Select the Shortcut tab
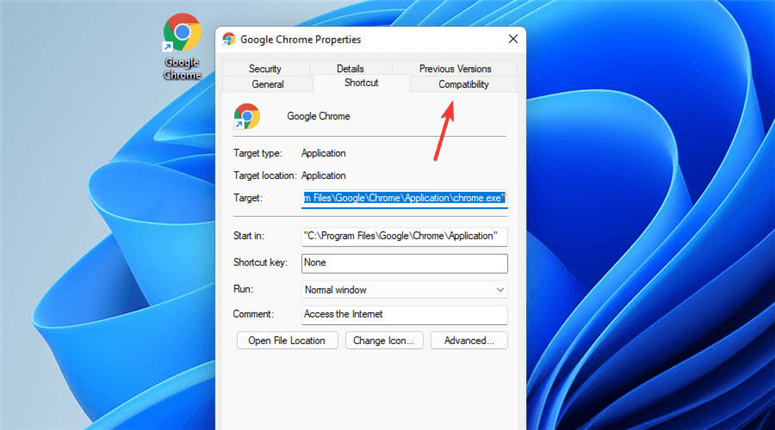The width and height of the screenshot is (775, 430). pos(361,83)
